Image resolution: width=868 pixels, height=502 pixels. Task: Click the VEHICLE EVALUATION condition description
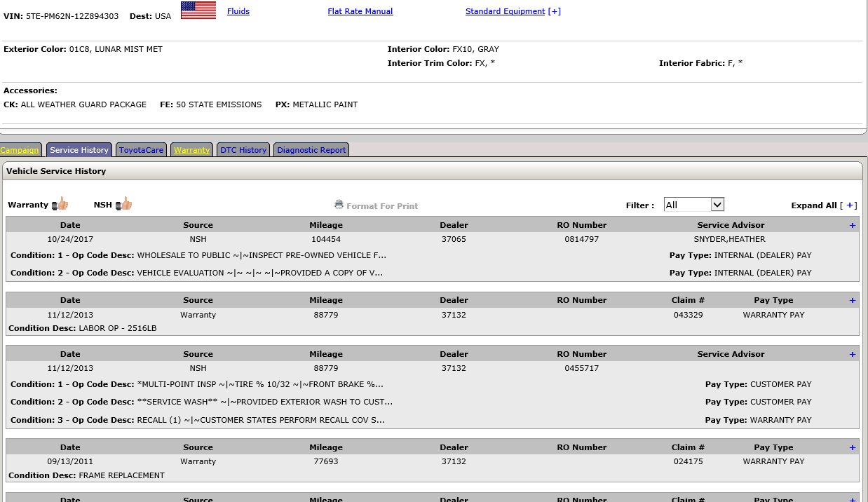click(260, 273)
